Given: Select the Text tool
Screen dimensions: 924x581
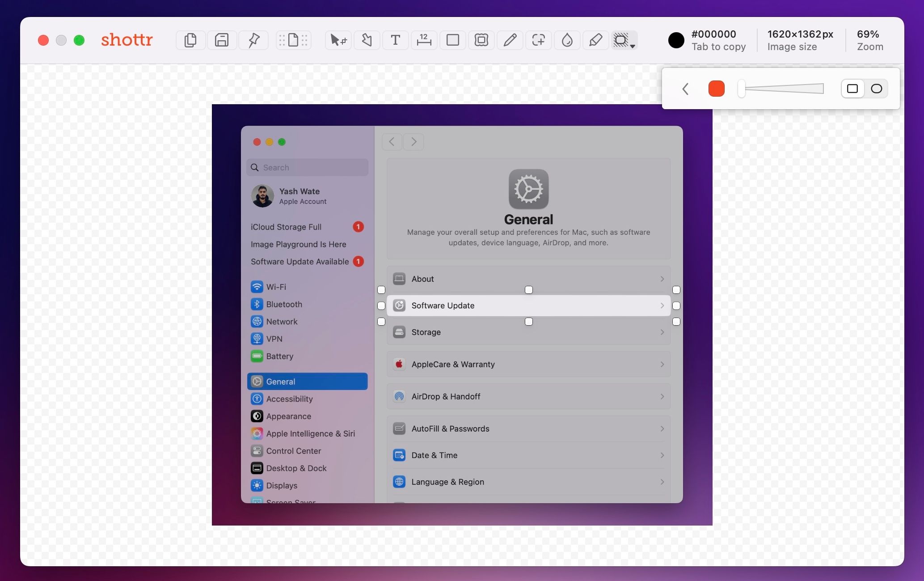Looking at the screenshot, I should coord(395,40).
